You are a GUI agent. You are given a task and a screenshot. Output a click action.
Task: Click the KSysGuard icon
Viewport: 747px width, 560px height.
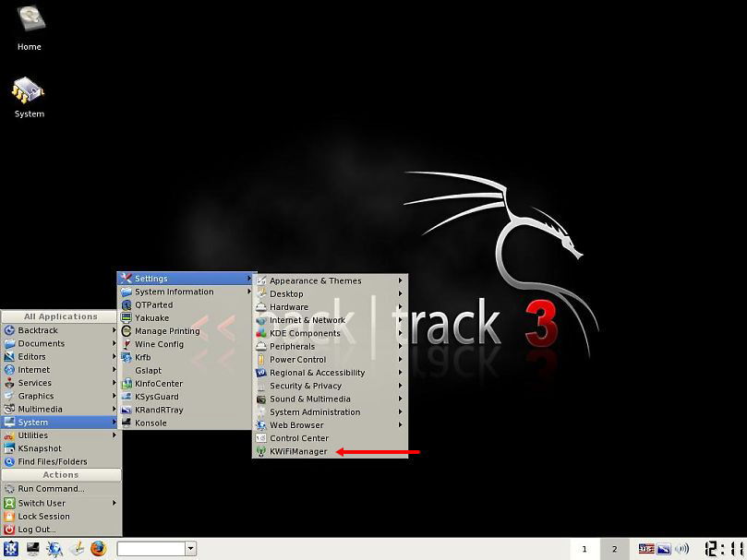coord(127,397)
